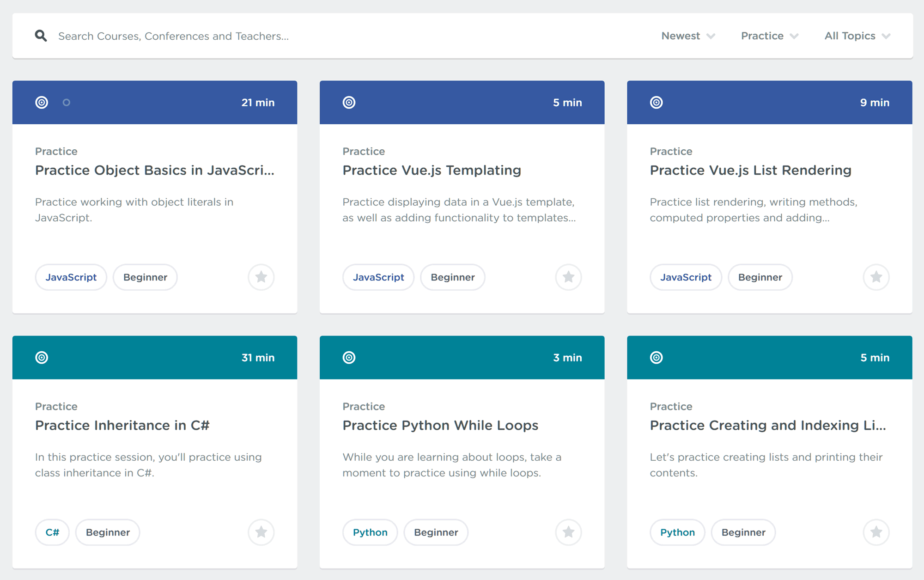Bookmark Practice Vue.js List Rendering with star
The height and width of the screenshot is (580, 924).
tap(876, 277)
